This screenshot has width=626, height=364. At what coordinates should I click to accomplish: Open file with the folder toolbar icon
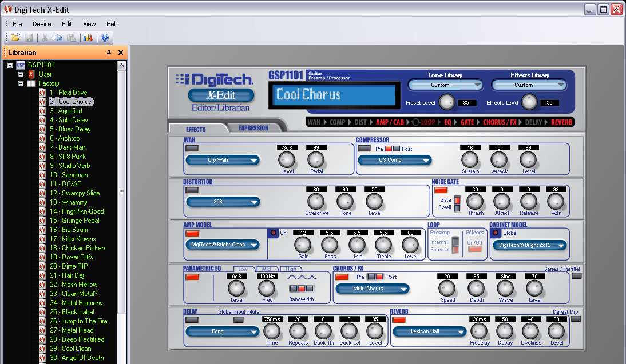[15, 38]
